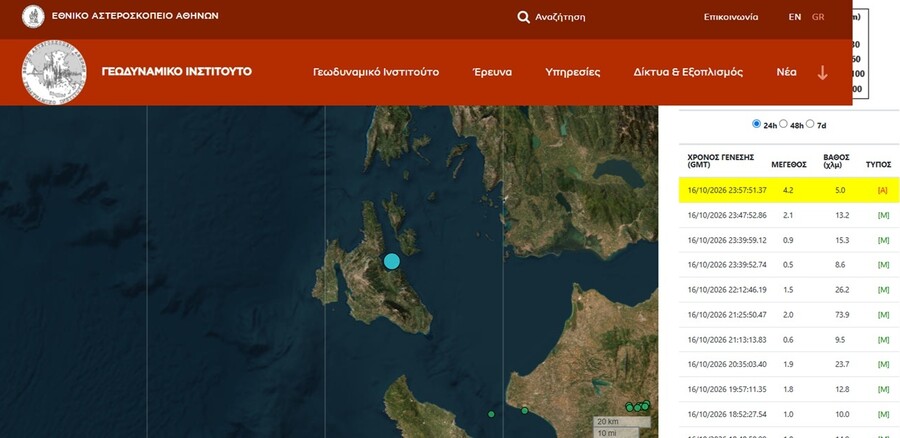The width and height of the screenshot is (900, 438).
Task: Click the ΓΕΩΔΥΝΑΜΙΚΟ ΙΝΣΤΙΤΟΥΤΟ site title
Action: pyautogui.click(x=177, y=72)
